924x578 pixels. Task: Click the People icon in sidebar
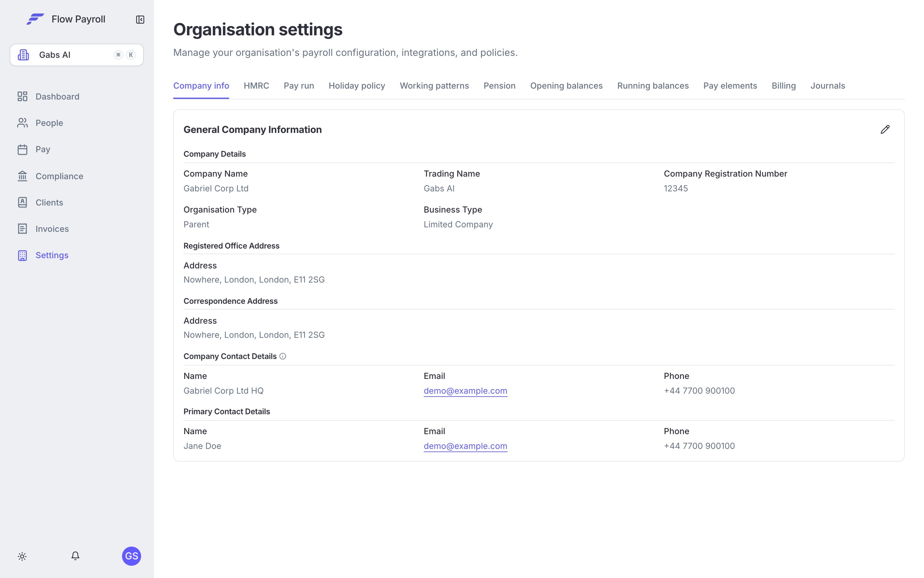22,123
